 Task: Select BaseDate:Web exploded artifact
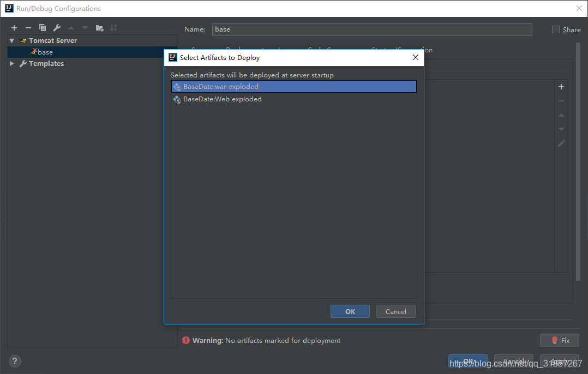click(294, 99)
